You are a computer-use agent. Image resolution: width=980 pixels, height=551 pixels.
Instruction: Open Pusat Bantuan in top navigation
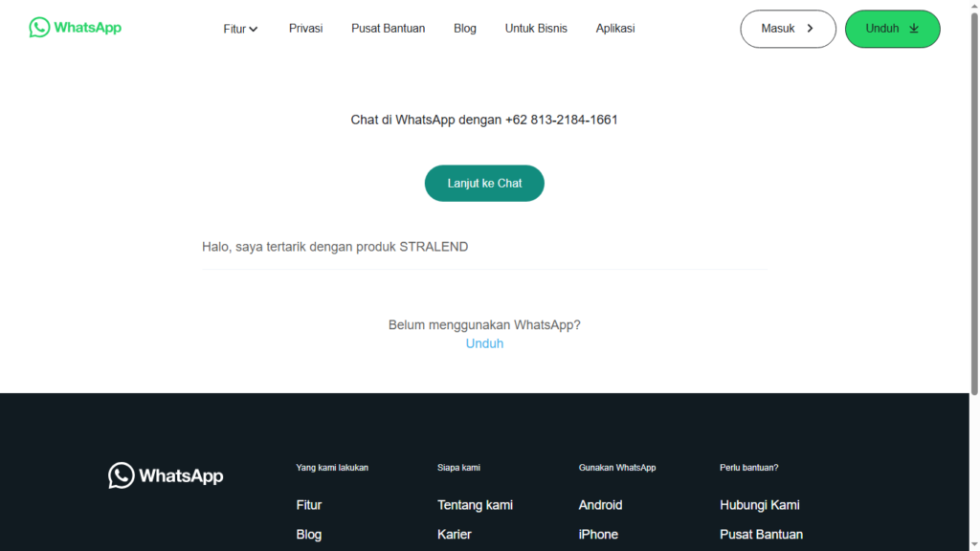pos(389,28)
